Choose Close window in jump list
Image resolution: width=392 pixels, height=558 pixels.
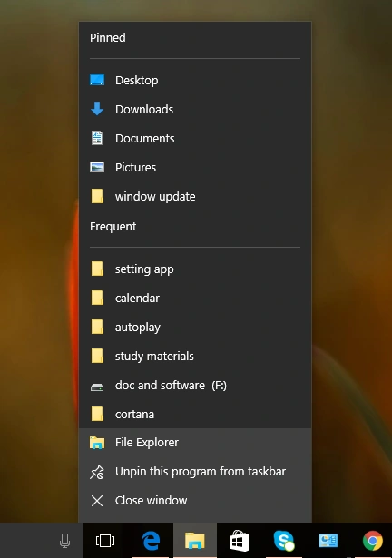(x=195, y=501)
